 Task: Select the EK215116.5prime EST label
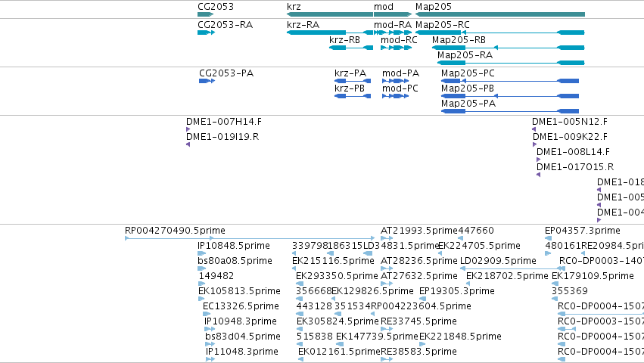[333, 261]
